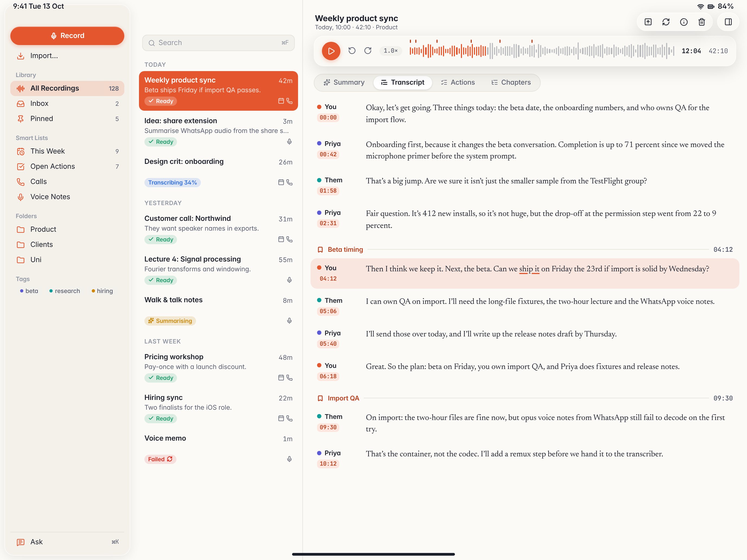
Task: Open the Clients folder
Action: 67,245
